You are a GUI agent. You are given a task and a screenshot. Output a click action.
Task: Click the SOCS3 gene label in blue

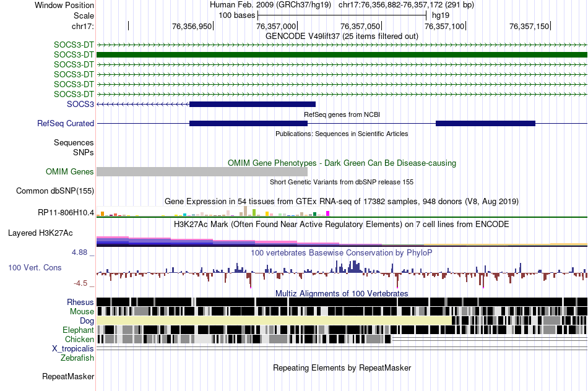pyautogui.click(x=80, y=104)
